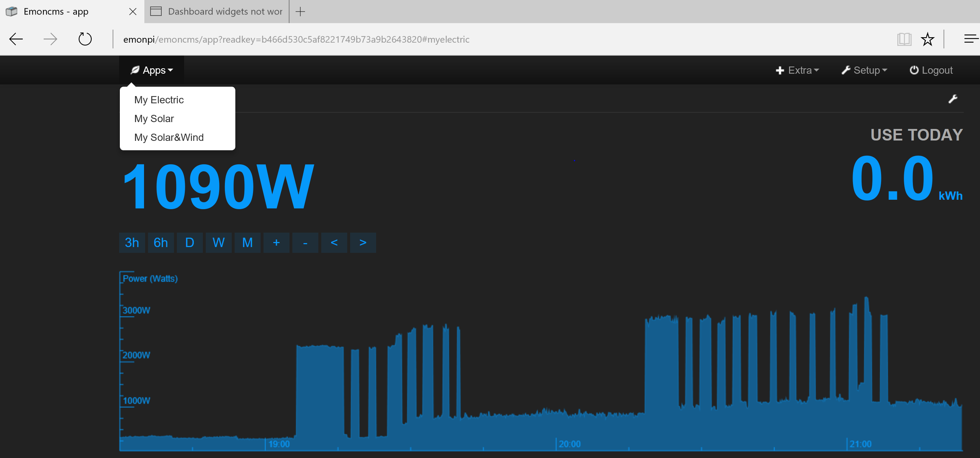Viewport: 980px width, 458px height.
Task: Open a new browser tab
Action: [300, 12]
